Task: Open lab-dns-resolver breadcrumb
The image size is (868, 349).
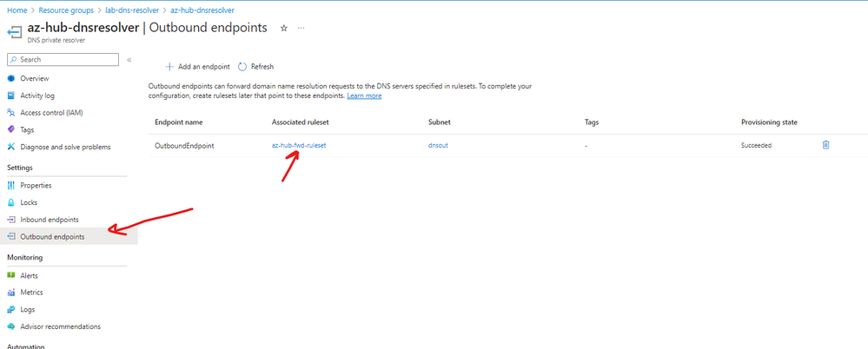Action: coord(132,10)
